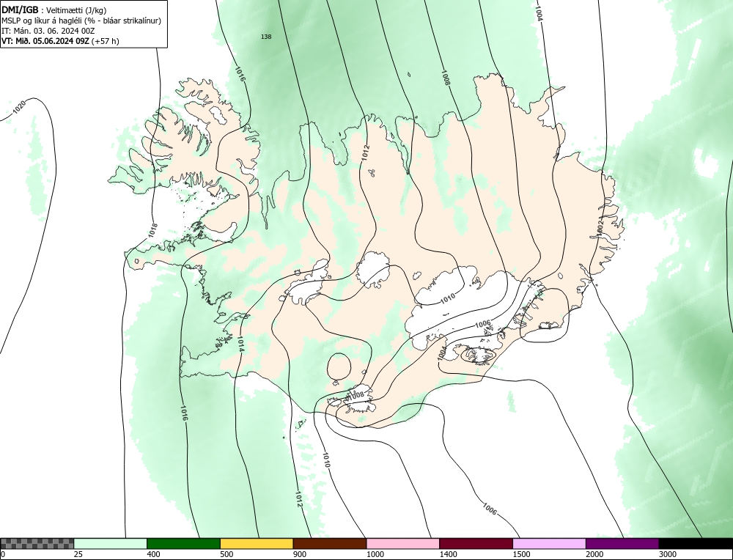This screenshot has width=733, height=560.
Task: Click the legend value '900'
Action: [300, 554]
